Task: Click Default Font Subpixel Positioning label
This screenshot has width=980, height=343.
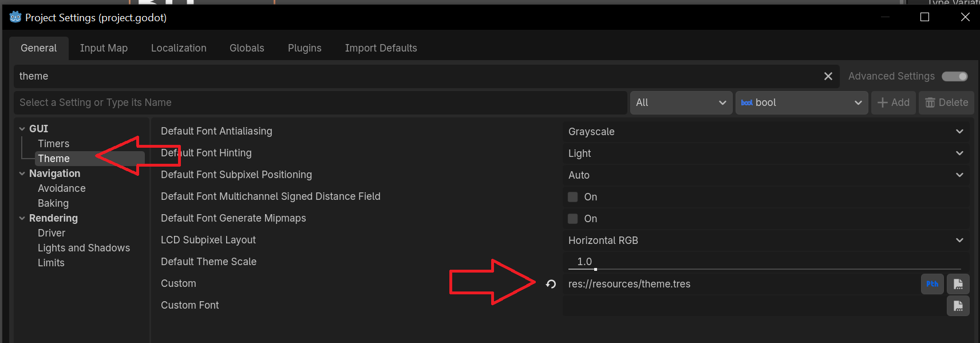Action: (x=236, y=175)
